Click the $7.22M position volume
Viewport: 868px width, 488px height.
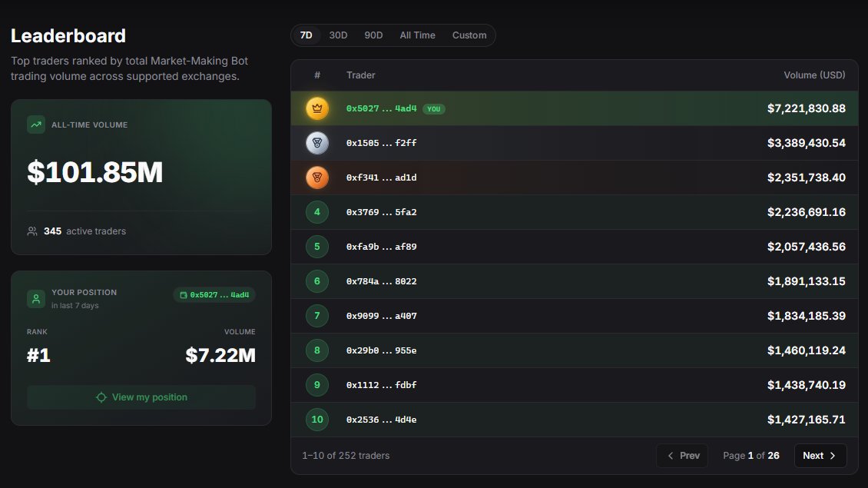tap(220, 355)
